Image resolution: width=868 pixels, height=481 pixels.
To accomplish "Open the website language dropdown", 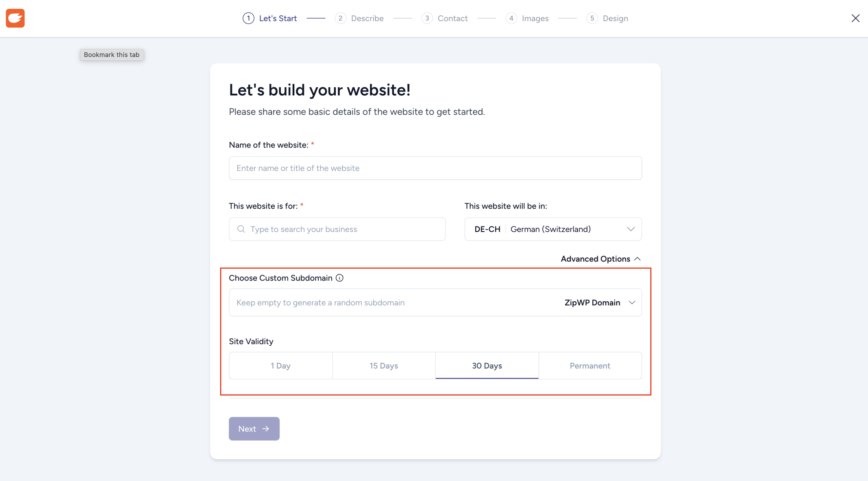I will click(553, 229).
